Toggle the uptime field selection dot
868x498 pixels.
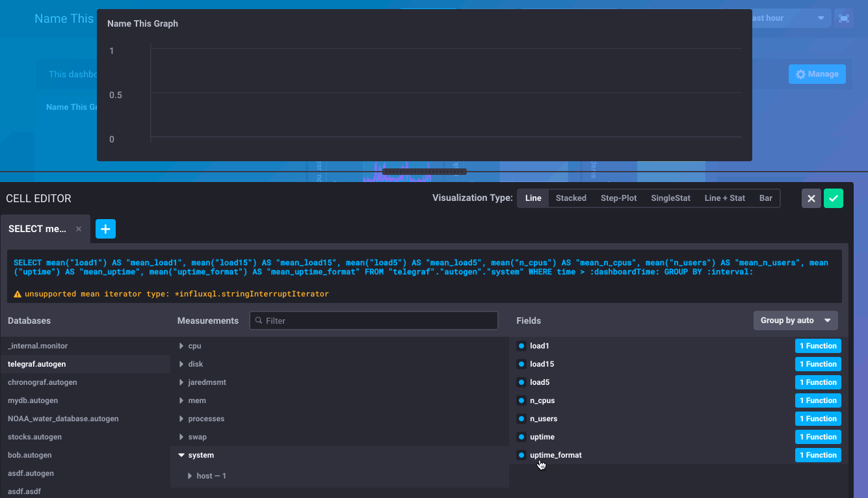point(521,437)
